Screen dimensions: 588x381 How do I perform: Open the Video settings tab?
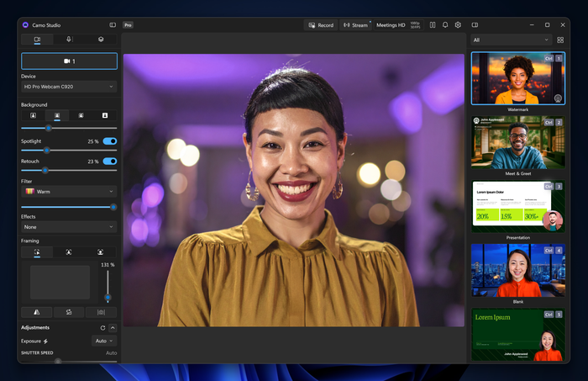pos(37,40)
